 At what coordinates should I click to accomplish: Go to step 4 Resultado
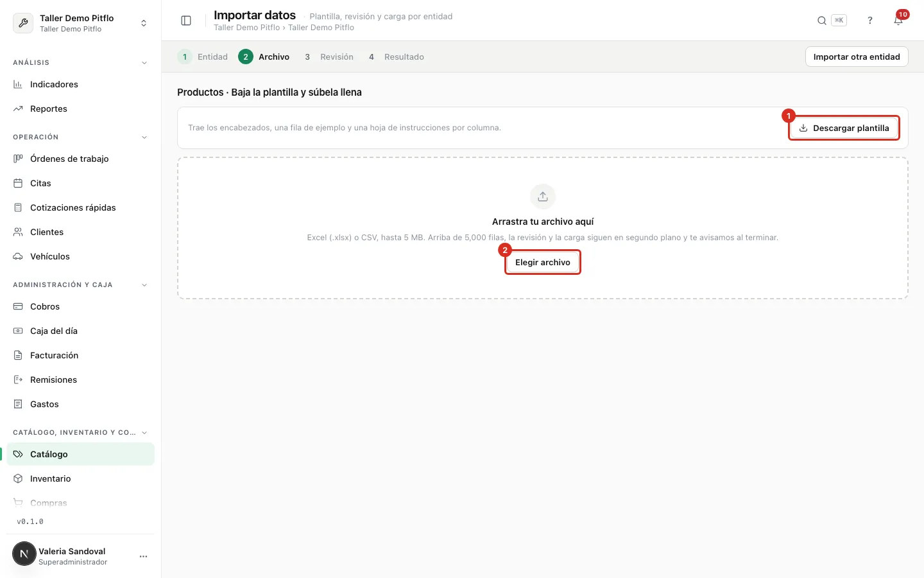tap(394, 57)
